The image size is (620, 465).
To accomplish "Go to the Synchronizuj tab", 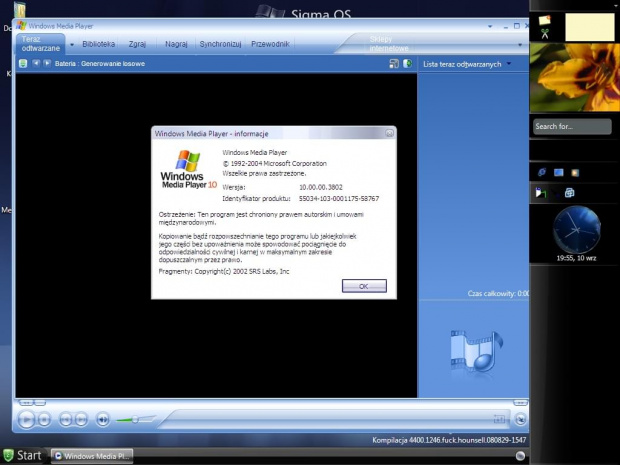I will click(x=220, y=44).
